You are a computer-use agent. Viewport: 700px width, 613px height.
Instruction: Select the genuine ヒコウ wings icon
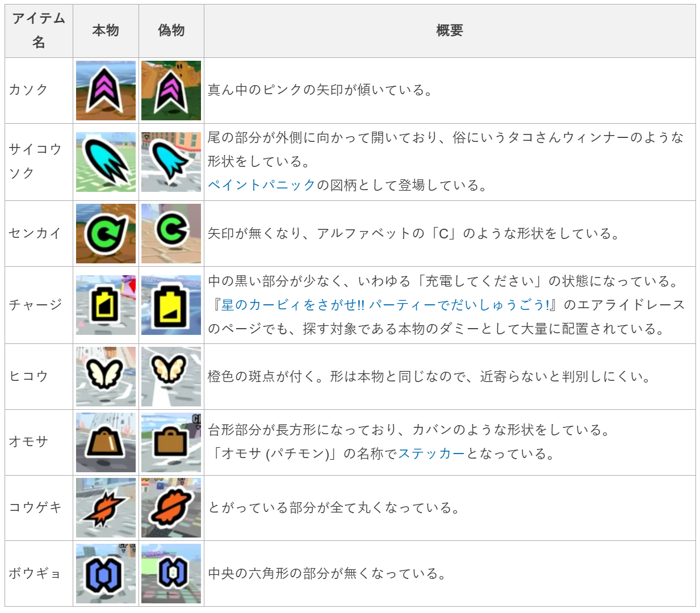click(106, 376)
